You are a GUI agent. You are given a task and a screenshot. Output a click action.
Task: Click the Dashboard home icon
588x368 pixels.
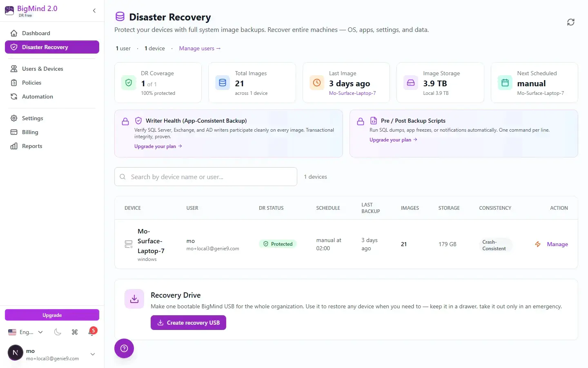coord(14,33)
